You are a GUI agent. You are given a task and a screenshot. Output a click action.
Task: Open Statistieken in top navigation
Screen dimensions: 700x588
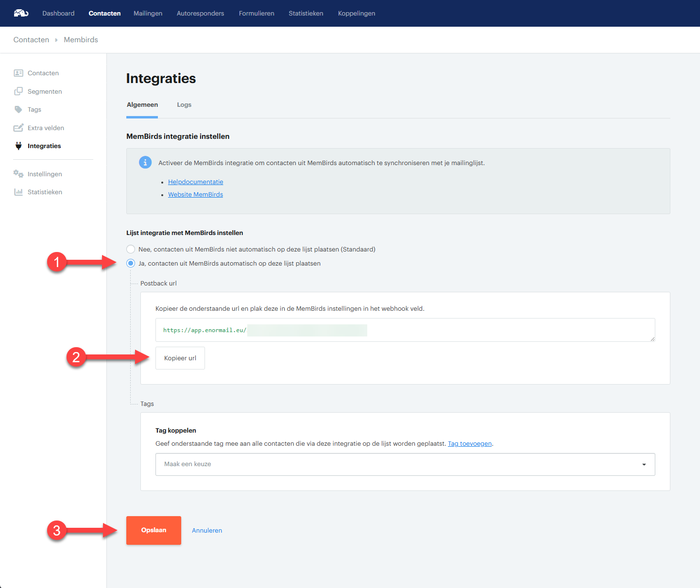tap(306, 13)
